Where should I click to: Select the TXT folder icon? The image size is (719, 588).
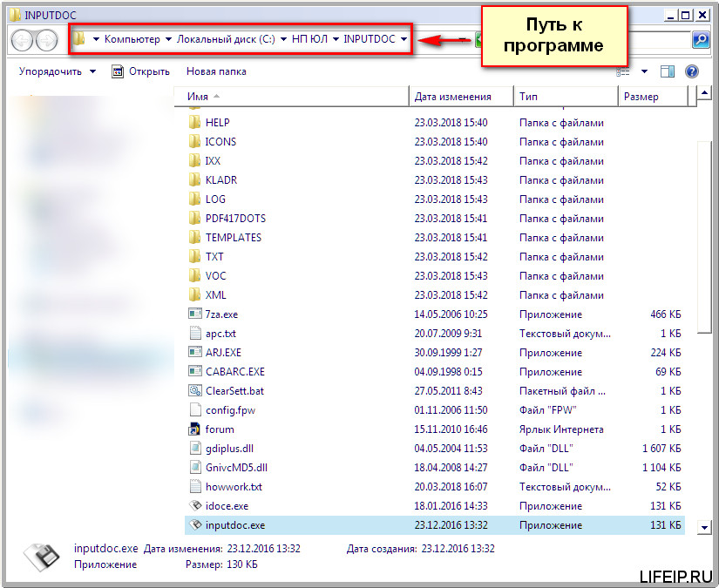coord(194,257)
